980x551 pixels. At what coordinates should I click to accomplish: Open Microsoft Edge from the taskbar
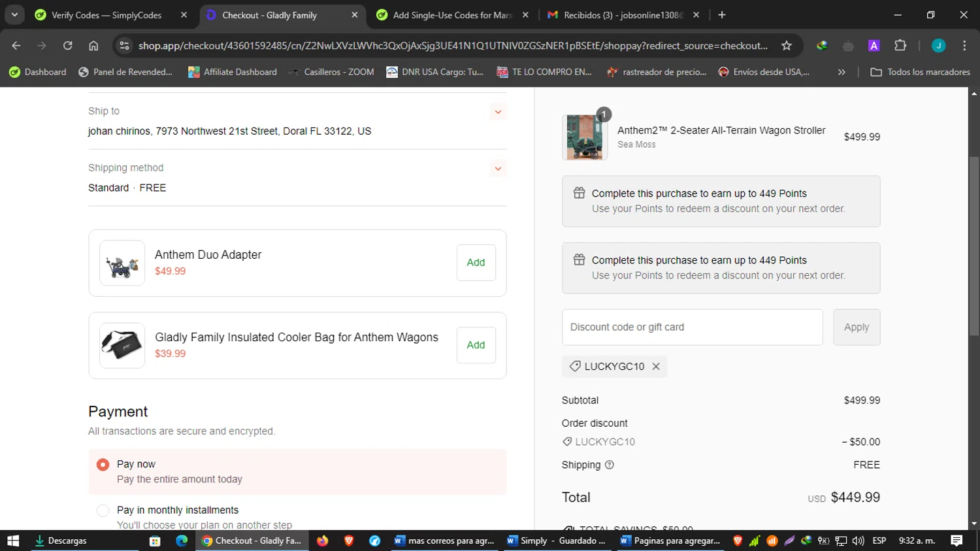coord(182,541)
